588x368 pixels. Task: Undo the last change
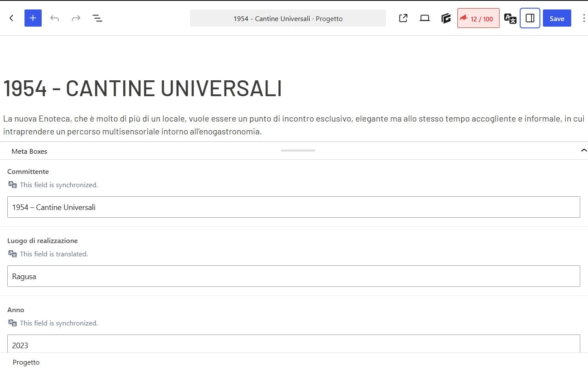coord(55,18)
